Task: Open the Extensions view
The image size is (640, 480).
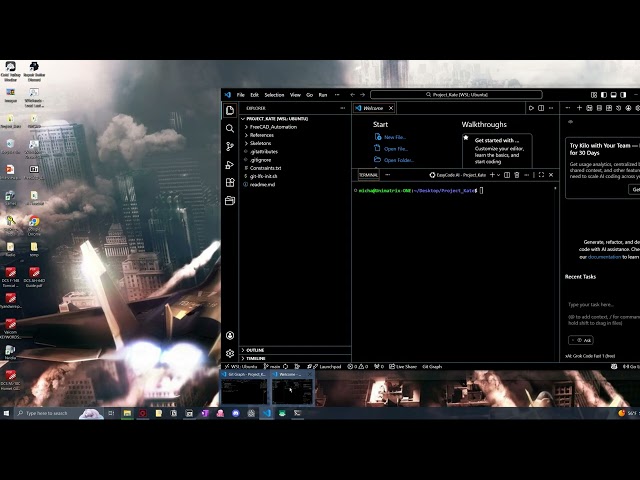Action: pos(230,182)
